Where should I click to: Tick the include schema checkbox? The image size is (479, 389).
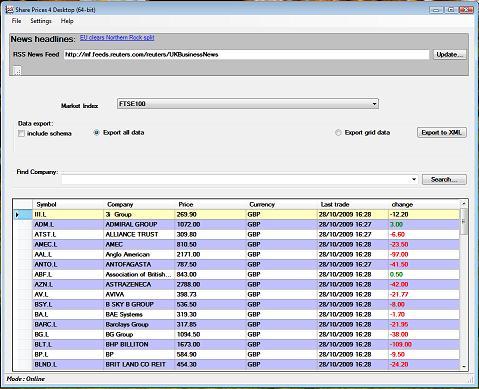click(22, 134)
